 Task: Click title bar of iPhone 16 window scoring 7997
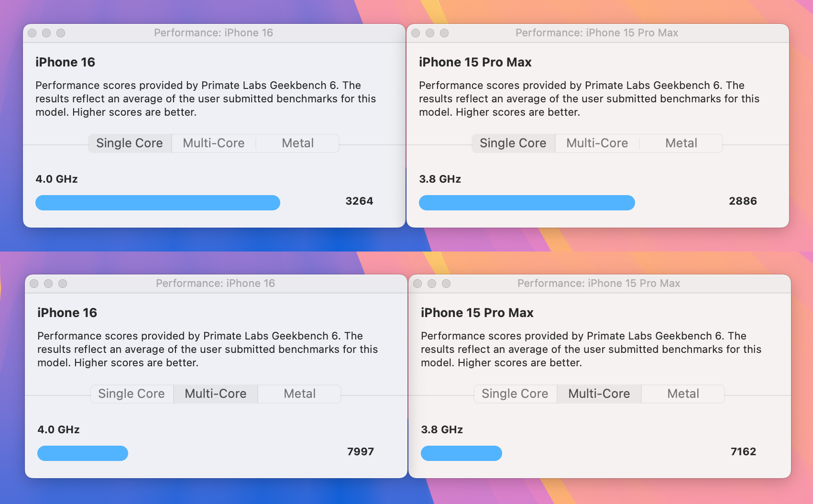click(215, 284)
